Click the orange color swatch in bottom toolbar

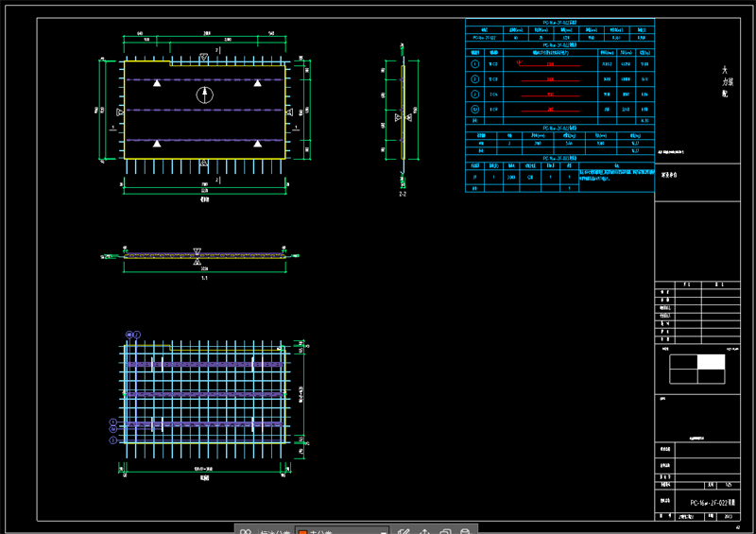[x=302, y=532]
